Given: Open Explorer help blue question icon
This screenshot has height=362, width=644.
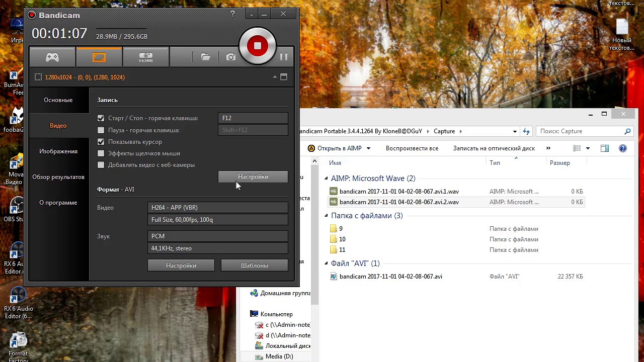Looking at the screenshot, I should 623,148.
